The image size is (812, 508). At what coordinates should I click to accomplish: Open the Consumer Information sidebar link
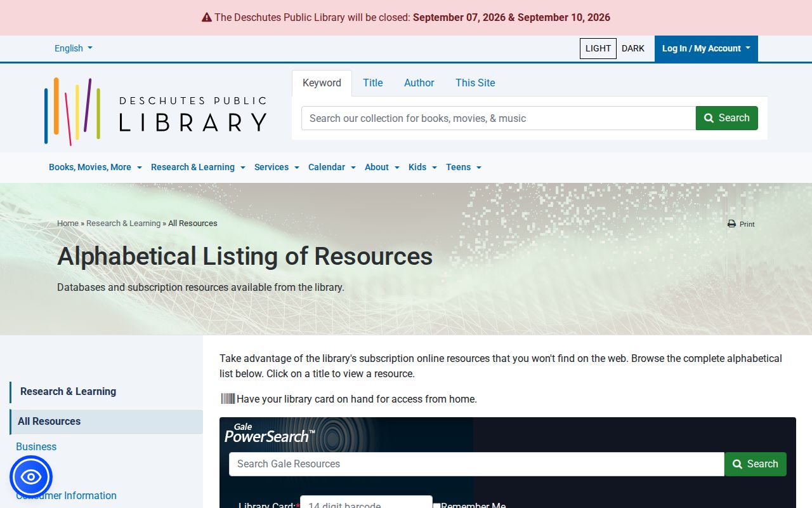66,496
